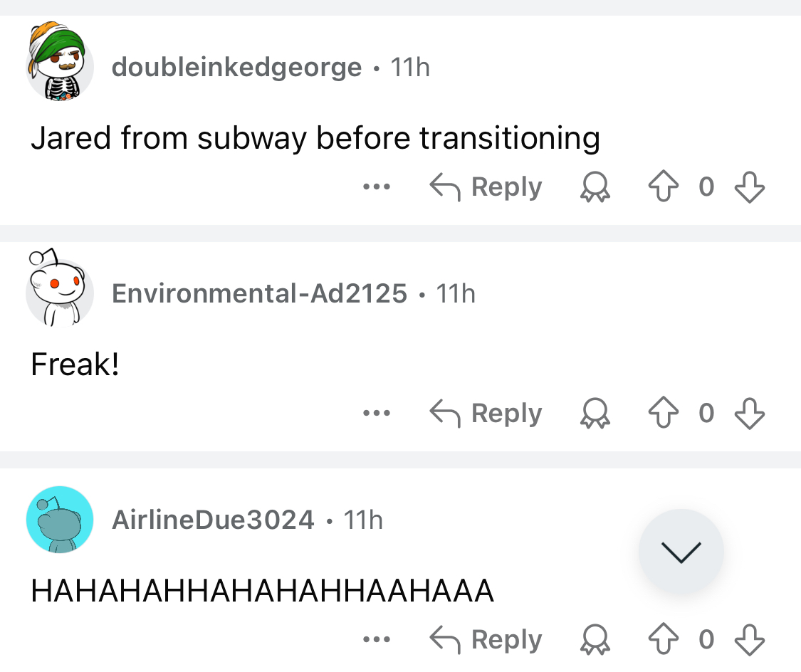Tap AirlineDue3024's teal avatar
801x672 pixels.
60,520
